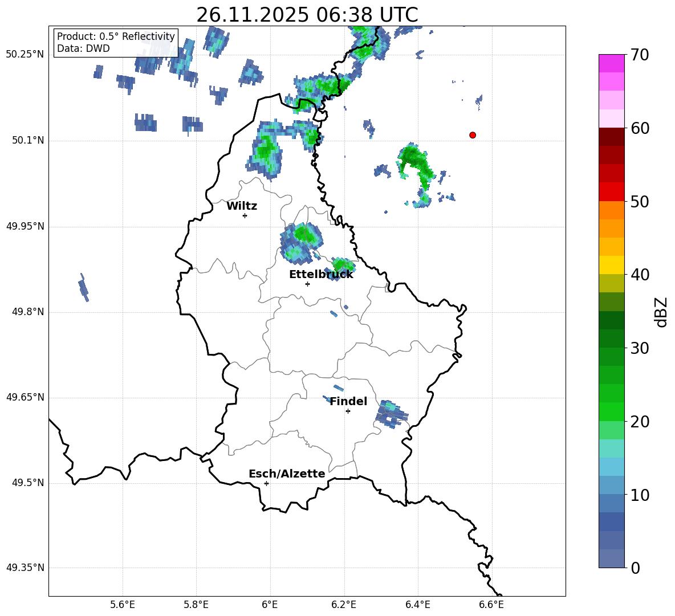Select the Wiltz city label
Image resolution: width=675 pixels, height=616 pixels.
pos(242,206)
